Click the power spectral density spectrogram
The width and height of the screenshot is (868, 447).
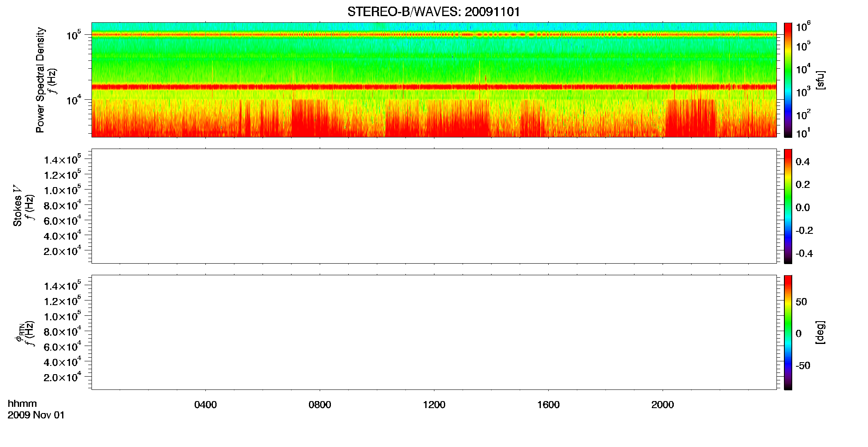pyautogui.click(x=434, y=80)
